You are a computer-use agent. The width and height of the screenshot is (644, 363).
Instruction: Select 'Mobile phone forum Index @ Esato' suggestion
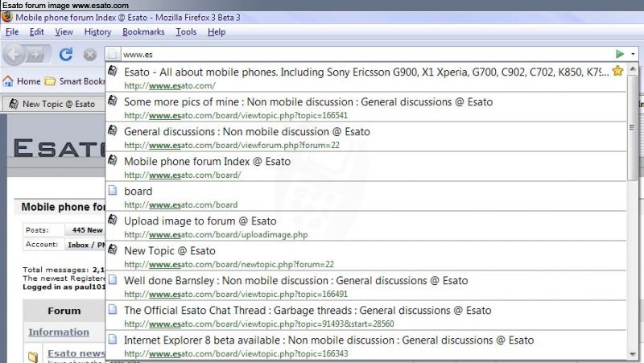click(x=366, y=167)
